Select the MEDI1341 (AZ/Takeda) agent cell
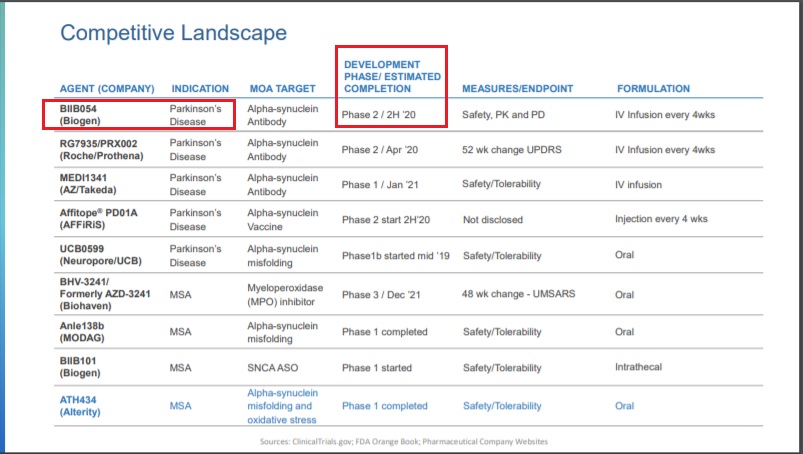Screen dimensions: 803x454 coord(92,184)
